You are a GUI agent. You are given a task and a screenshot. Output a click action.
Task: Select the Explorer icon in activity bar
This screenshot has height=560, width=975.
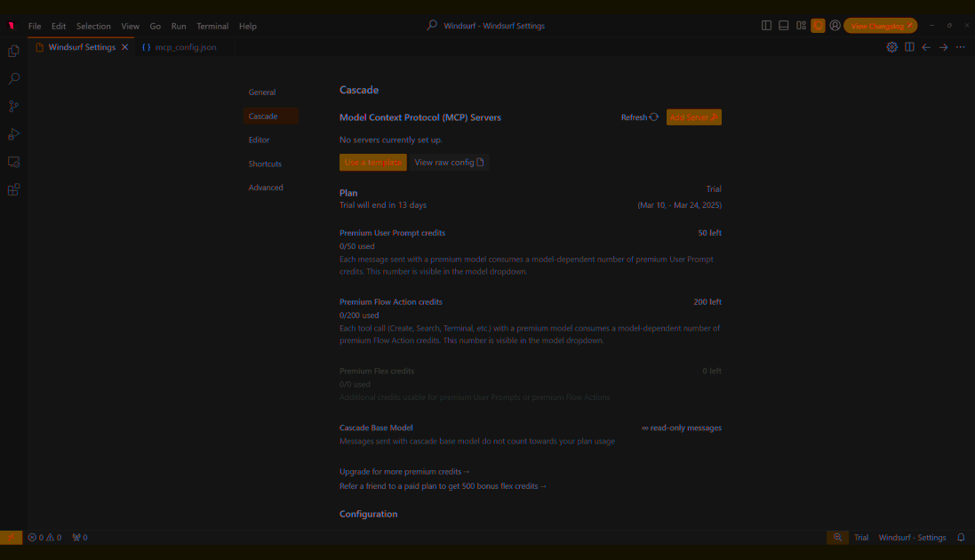coord(12,51)
